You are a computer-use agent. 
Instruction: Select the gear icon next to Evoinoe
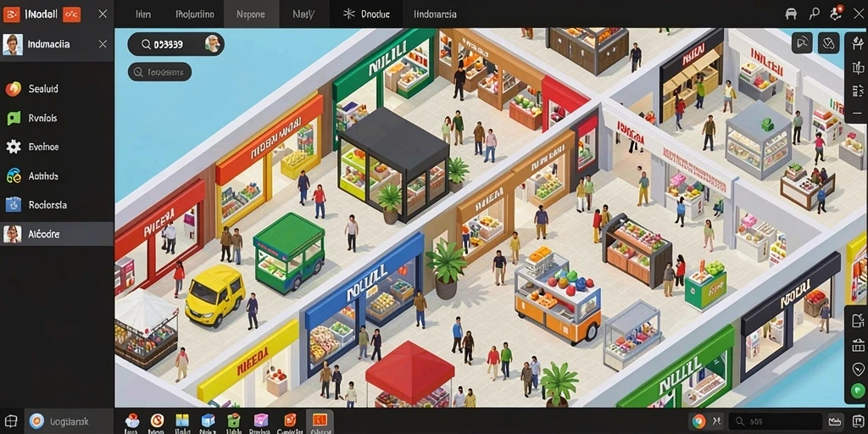coord(14,147)
